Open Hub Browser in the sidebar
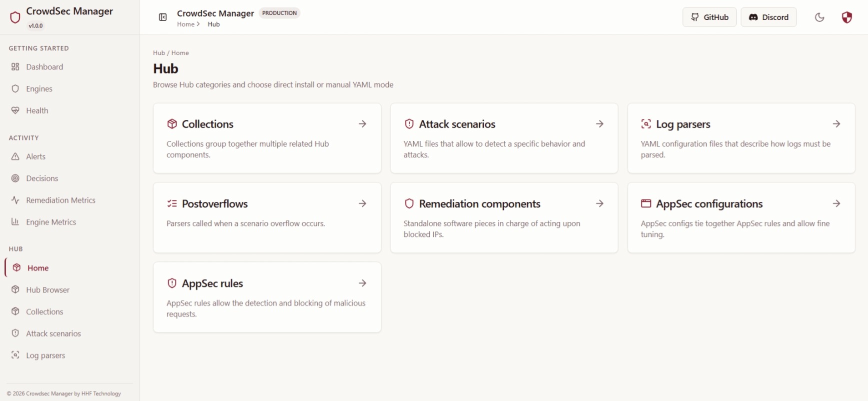Screen dimensions: 868x401 (x=70, y=290)
